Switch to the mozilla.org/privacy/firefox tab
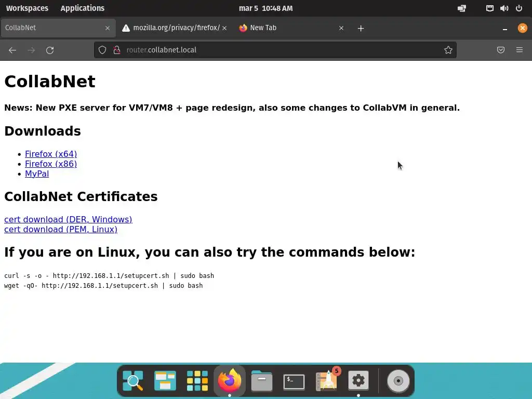The image size is (532, 399). pyautogui.click(x=175, y=28)
